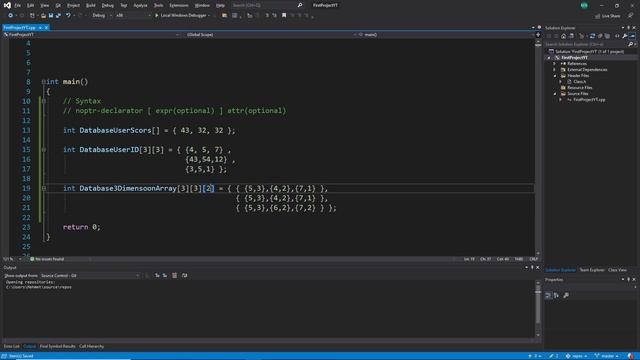
Task: Switch to the Error List tab
Action: tap(11, 346)
